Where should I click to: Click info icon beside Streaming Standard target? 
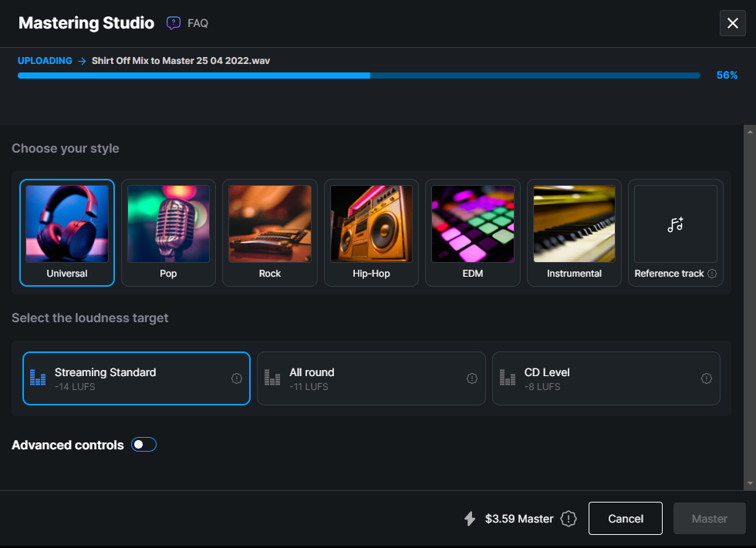(x=237, y=378)
